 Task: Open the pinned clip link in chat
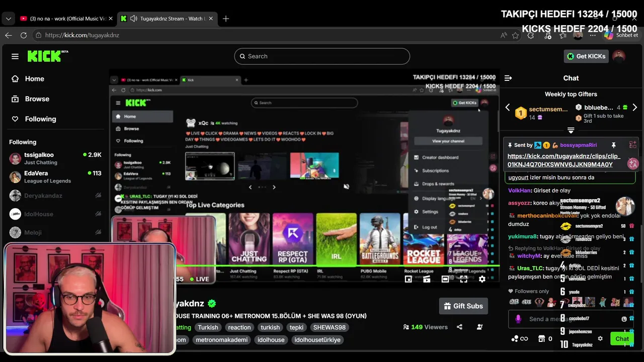564,160
